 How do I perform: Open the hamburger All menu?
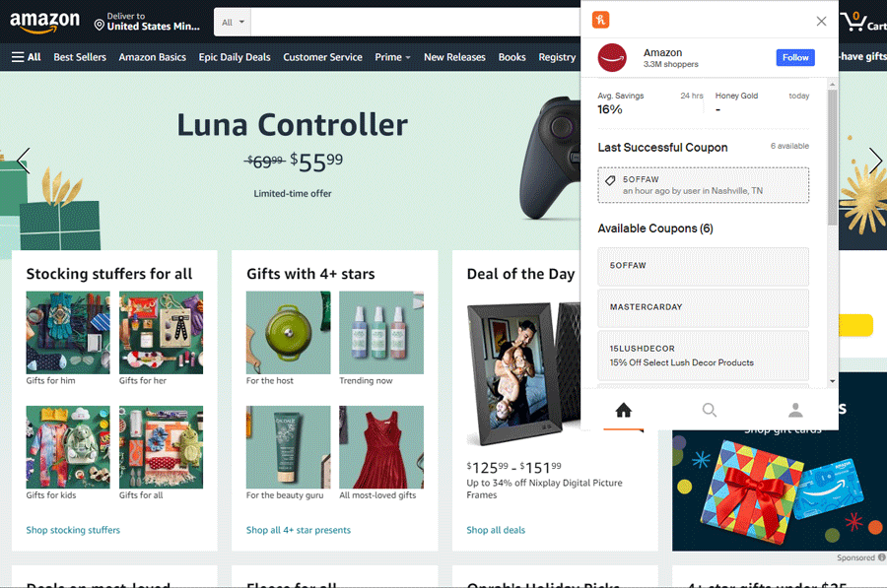(x=26, y=57)
